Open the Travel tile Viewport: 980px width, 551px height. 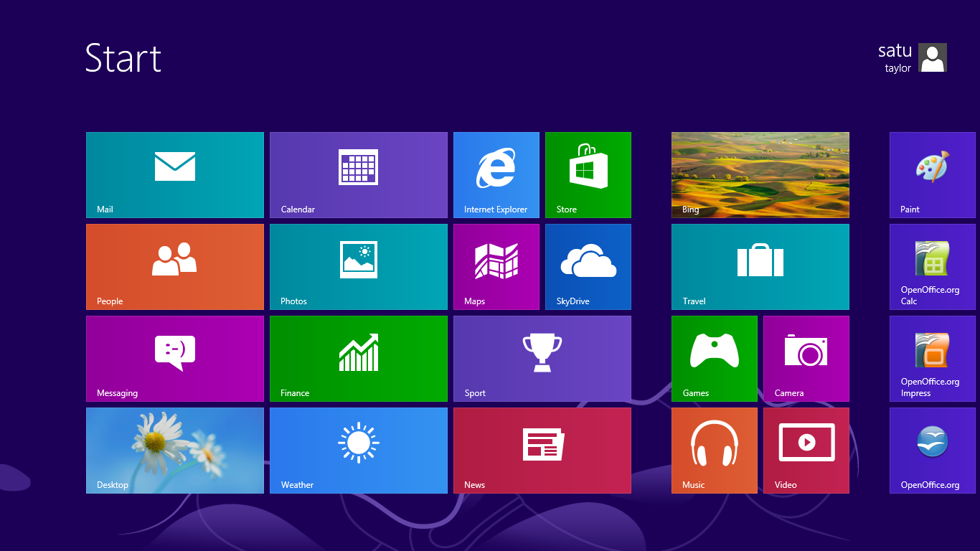coord(760,267)
